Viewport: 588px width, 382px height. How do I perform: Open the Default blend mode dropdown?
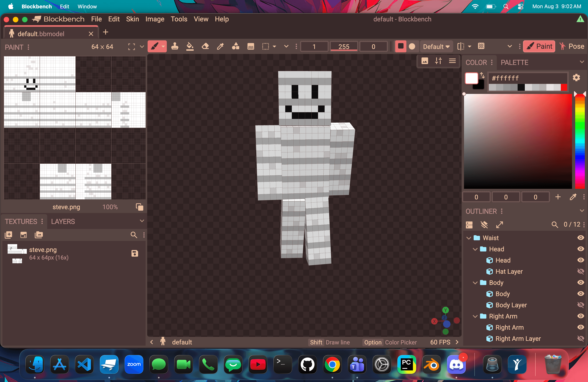pos(436,46)
